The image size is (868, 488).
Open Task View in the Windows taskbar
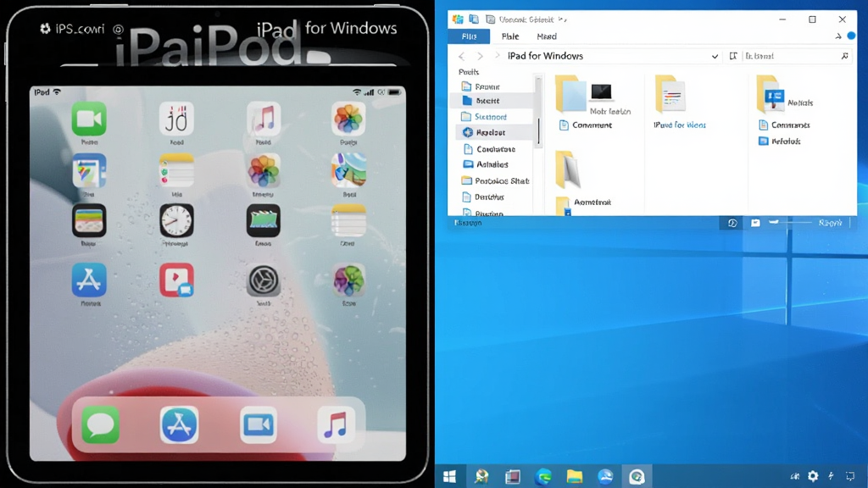(513, 476)
